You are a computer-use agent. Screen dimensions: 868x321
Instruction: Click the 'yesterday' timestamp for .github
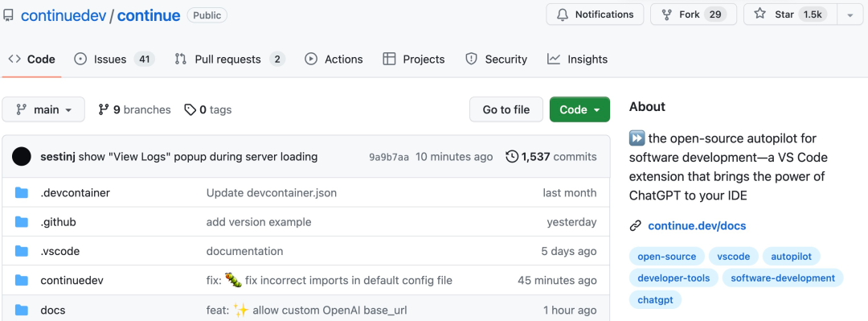tap(572, 222)
